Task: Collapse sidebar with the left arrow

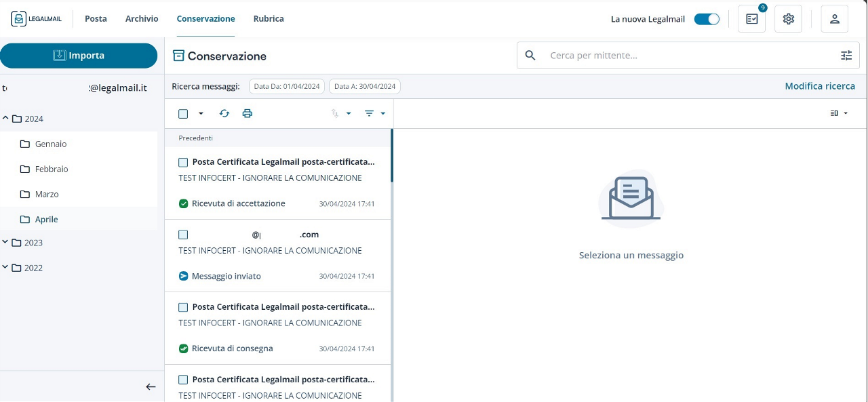Action: 151,386
